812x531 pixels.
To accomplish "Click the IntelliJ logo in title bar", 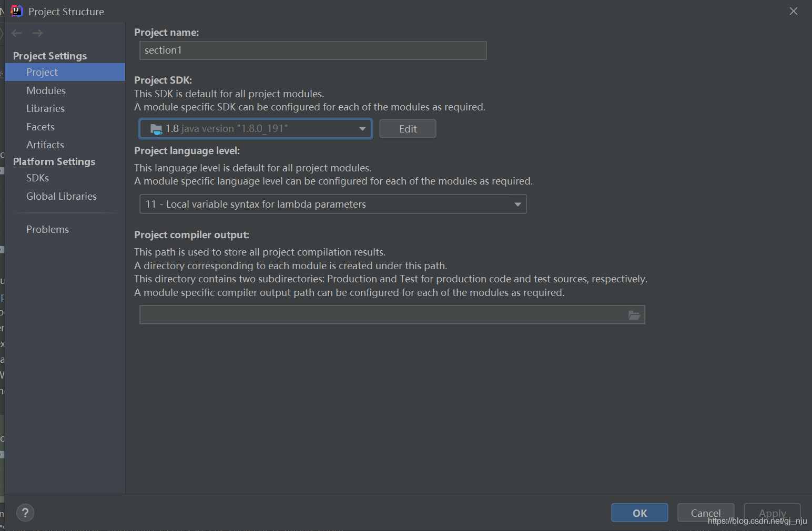I will (x=17, y=11).
